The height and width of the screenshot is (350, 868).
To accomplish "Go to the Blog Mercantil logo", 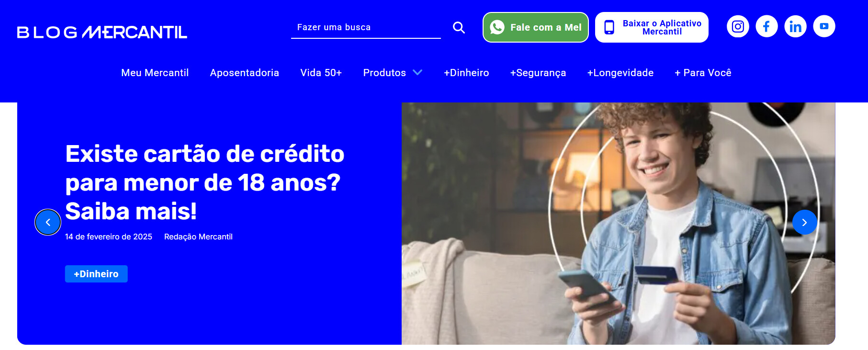I will click(x=102, y=32).
